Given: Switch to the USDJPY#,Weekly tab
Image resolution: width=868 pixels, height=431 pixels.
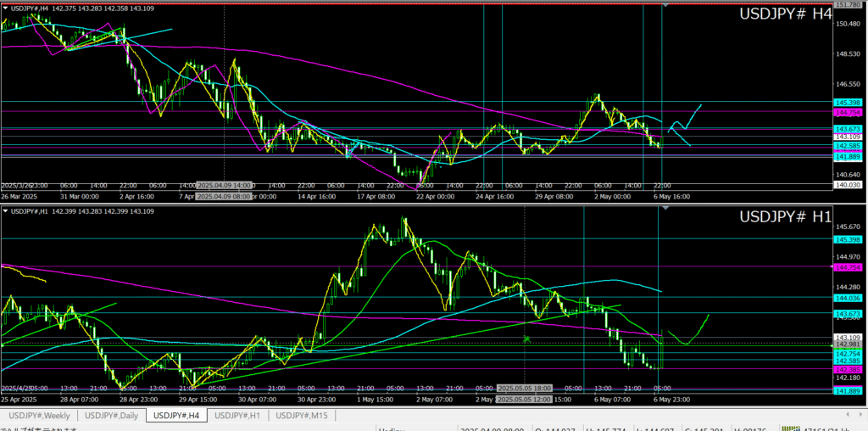Looking at the screenshot, I should point(39,415).
